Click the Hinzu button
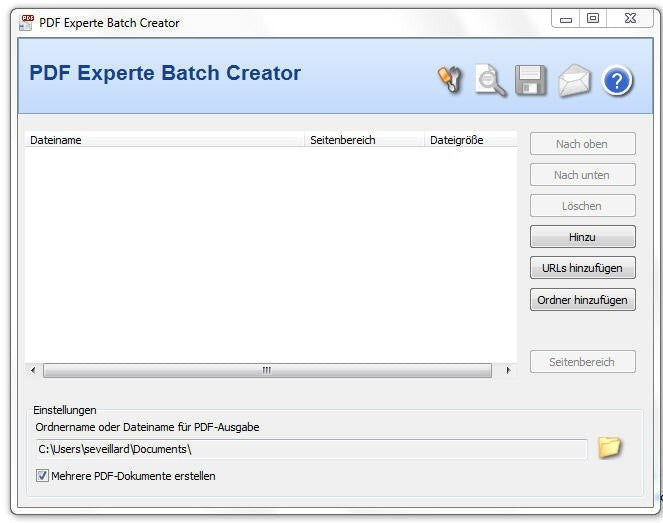This screenshot has height=523, width=663. tap(583, 237)
